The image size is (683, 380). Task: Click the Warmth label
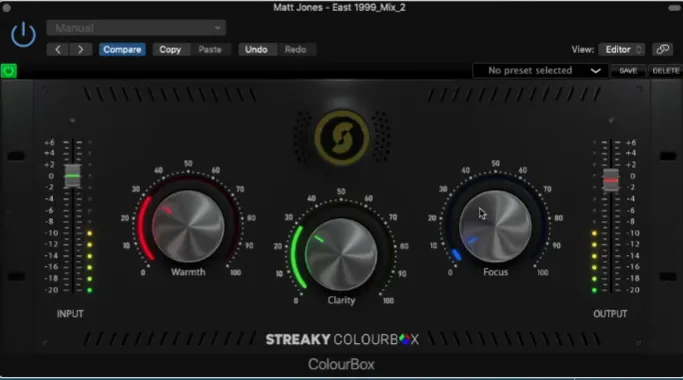click(x=188, y=272)
